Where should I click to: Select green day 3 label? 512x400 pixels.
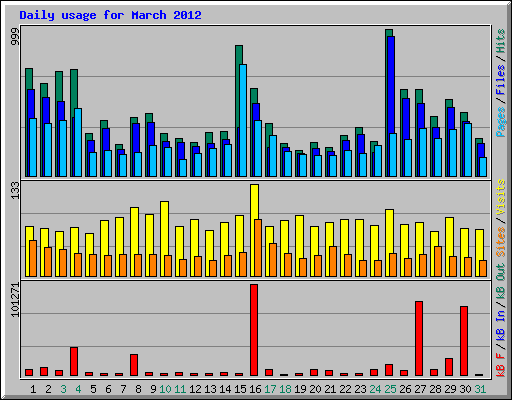[63, 389]
